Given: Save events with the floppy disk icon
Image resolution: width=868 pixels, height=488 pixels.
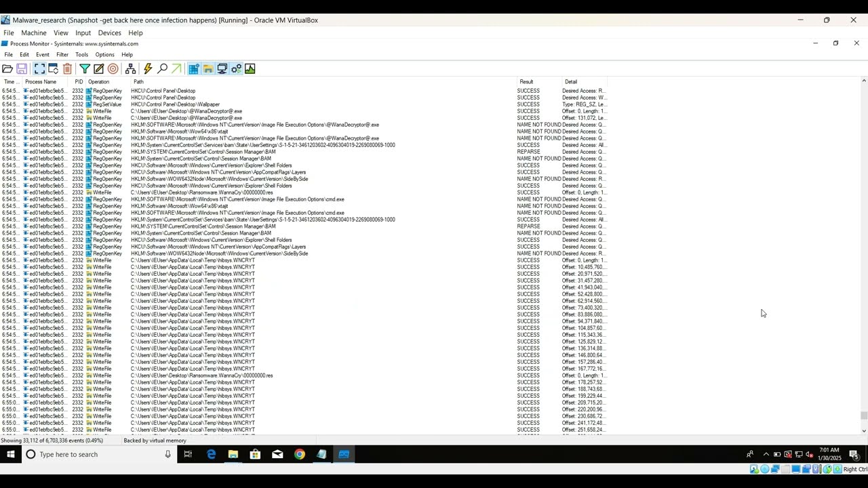Looking at the screenshot, I should 22,68.
